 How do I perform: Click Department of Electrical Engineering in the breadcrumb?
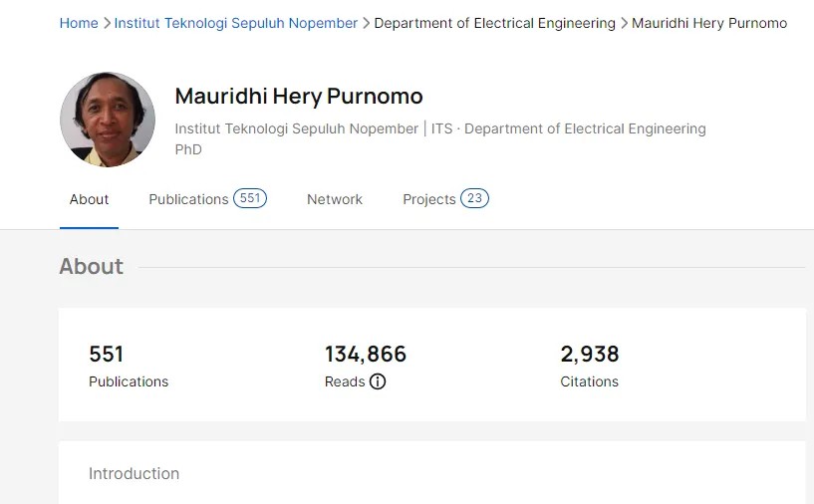[x=494, y=23]
